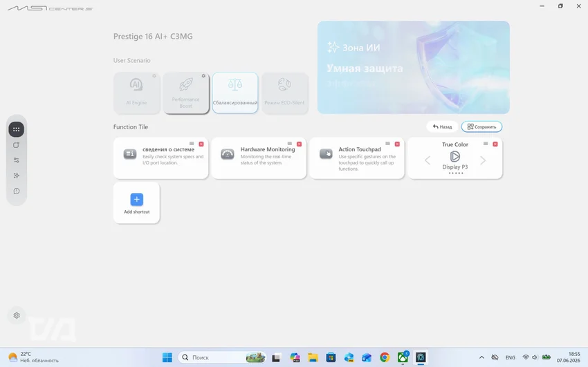This screenshot has width=588, height=367.
Task: Click the Action Touchpad gesture icon
Action: click(326, 154)
